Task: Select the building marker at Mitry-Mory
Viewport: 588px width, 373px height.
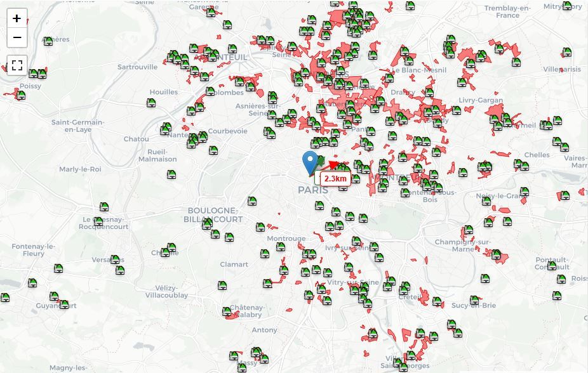Action: pyautogui.click(x=567, y=6)
